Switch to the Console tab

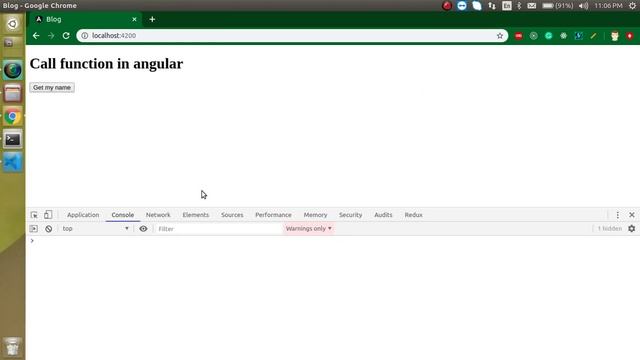pyautogui.click(x=123, y=215)
